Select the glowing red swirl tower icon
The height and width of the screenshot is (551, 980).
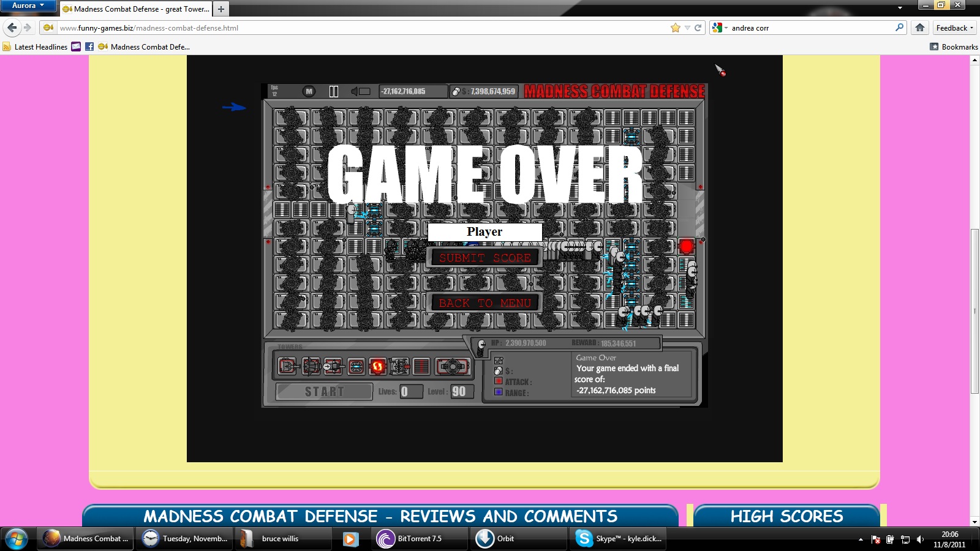coord(378,367)
